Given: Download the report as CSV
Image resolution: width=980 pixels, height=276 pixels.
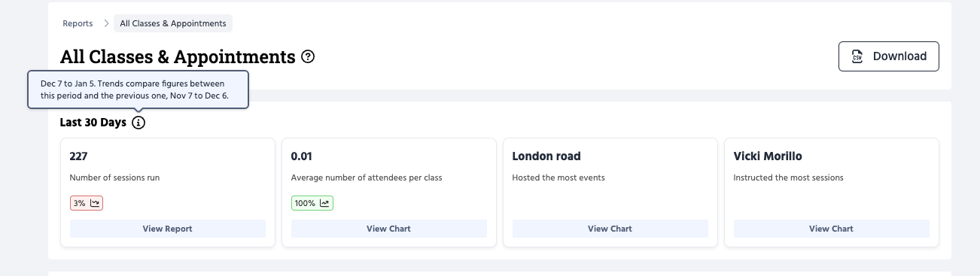Looking at the screenshot, I should 889,56.
